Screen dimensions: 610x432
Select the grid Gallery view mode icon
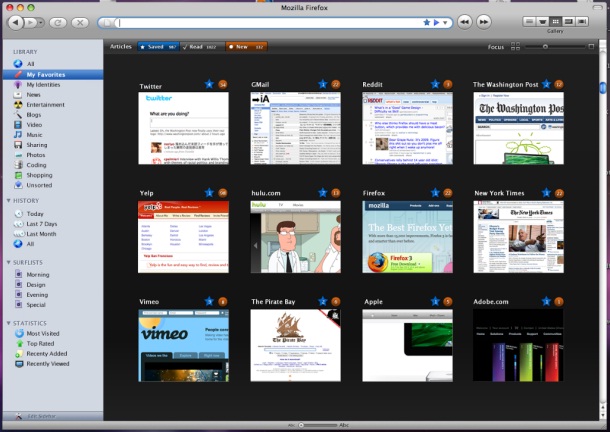[x=556, y=21]
